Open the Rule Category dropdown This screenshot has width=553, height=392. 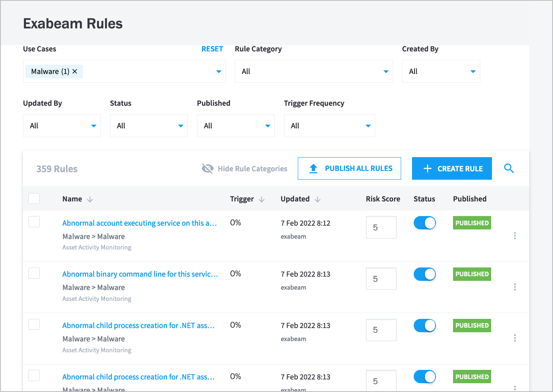(x=314, y=71)
